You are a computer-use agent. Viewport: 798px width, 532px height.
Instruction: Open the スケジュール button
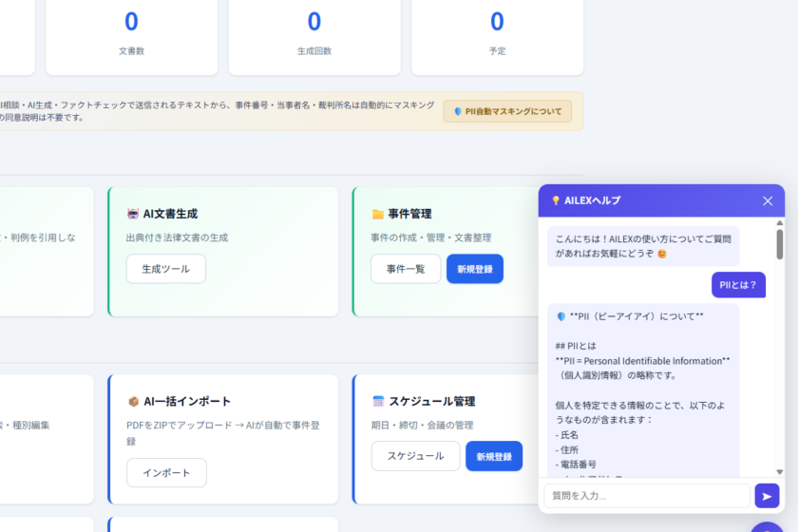(415, 456)
